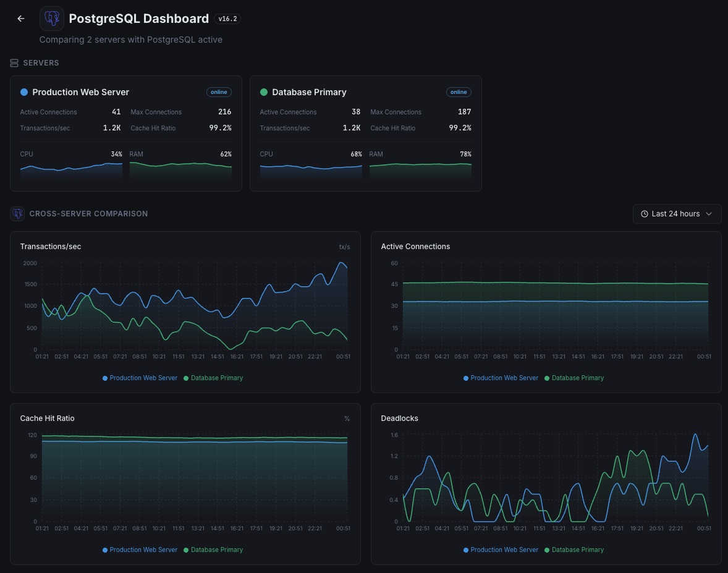Toggle Database Primary in Deadlocks legend
The image size is (728, 573).
click(x=574, y=550)
